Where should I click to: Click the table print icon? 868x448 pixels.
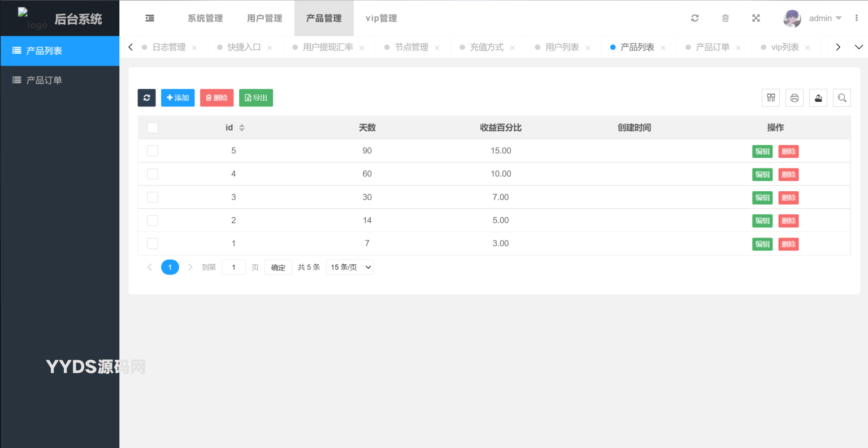point(794,98)
